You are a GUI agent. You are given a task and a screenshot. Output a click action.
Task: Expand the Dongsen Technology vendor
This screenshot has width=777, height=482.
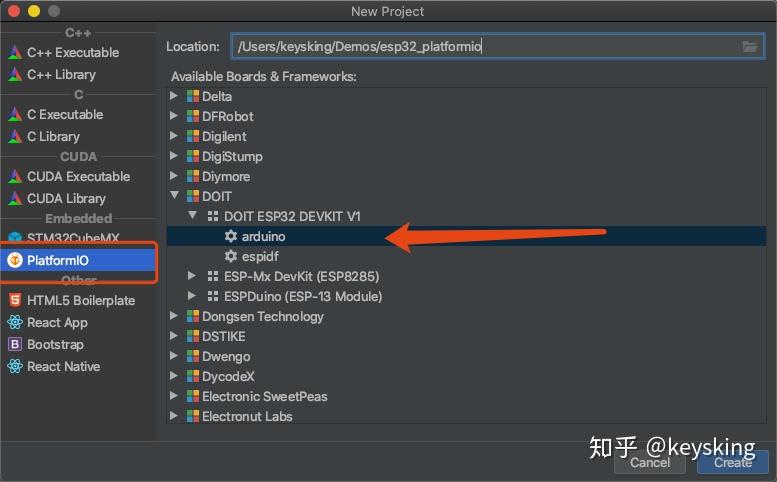click(x=173, y=316)
